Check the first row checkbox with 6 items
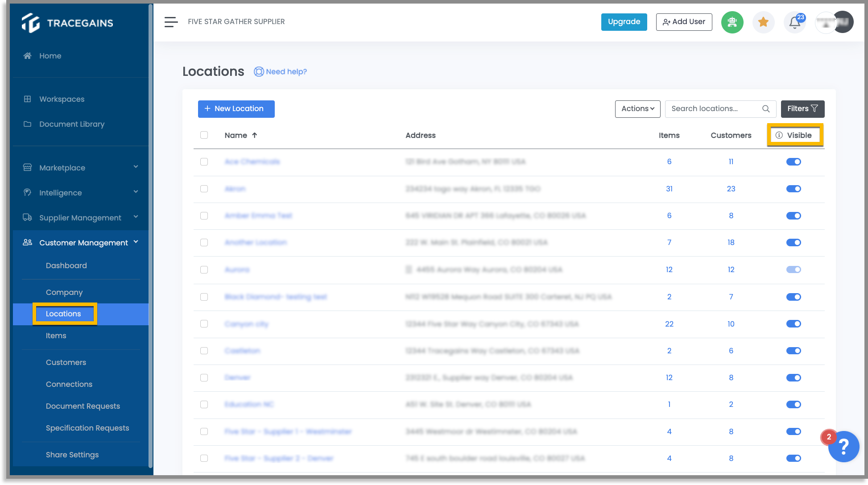This screenshot has height=485, width=868. [x=204, y=162]
